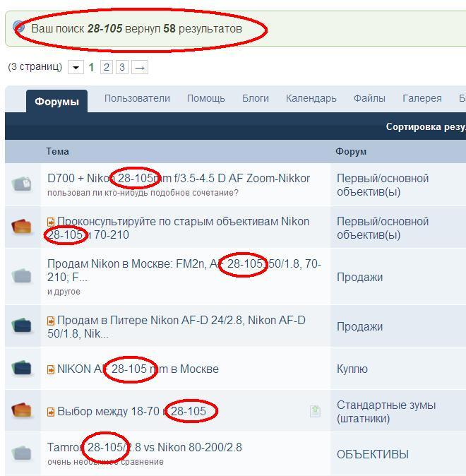Open the Стандартные зумы (штатники) forum link
Image resolution: width=466 pixels, height=476 pixels.
pyautogui.click(x=386, y=412)
